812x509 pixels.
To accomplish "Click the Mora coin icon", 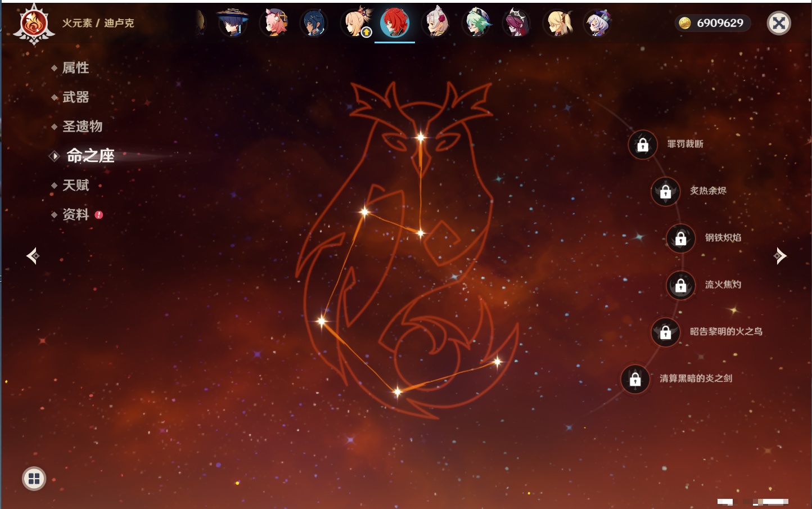I will click(685, 23).
